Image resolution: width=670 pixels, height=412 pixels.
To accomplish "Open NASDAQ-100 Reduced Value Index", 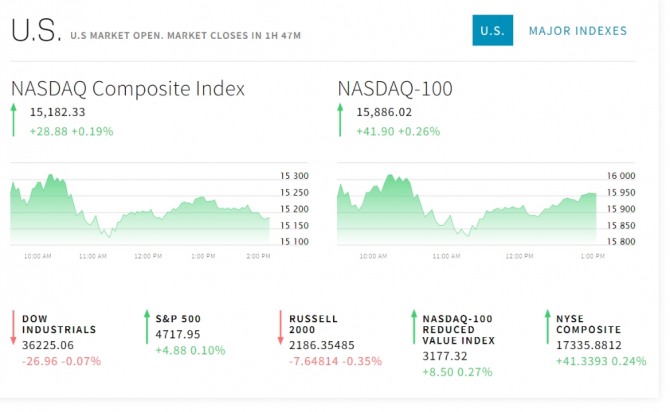I will (459, 329).
